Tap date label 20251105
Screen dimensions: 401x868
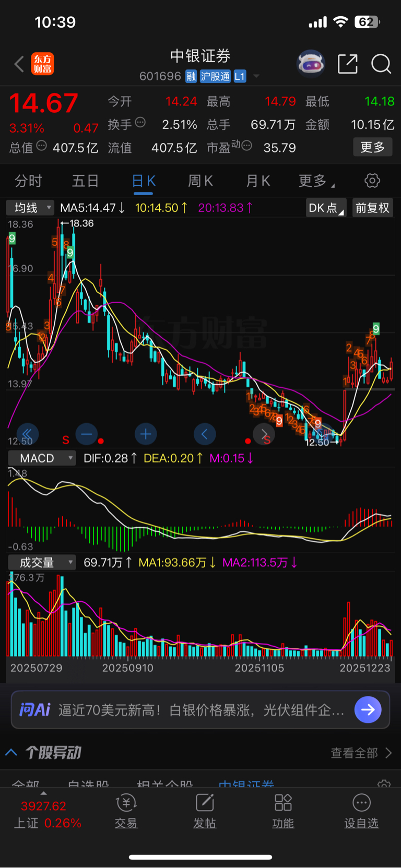click(259, 668)
